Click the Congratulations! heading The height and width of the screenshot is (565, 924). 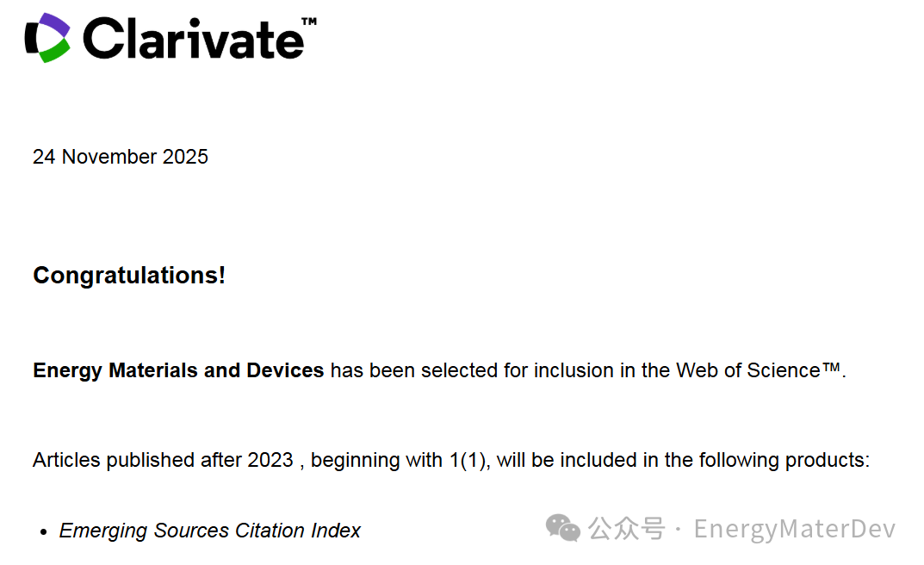point(129,276)
